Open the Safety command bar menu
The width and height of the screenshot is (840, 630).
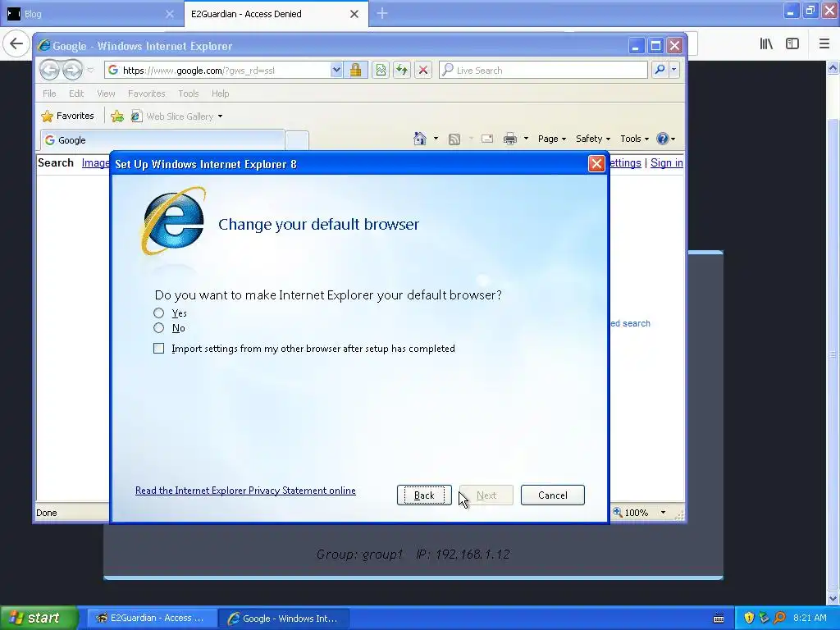coord(592,139)
